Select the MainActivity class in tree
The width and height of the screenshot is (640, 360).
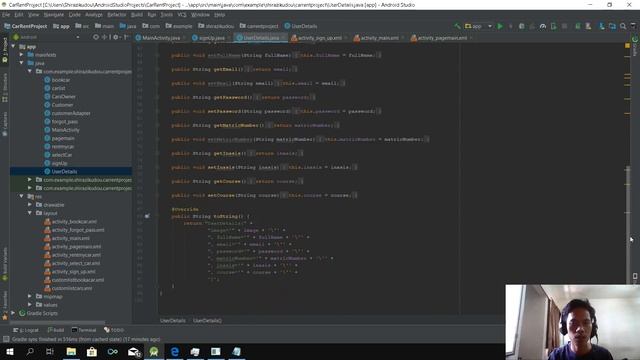[65, 130]
